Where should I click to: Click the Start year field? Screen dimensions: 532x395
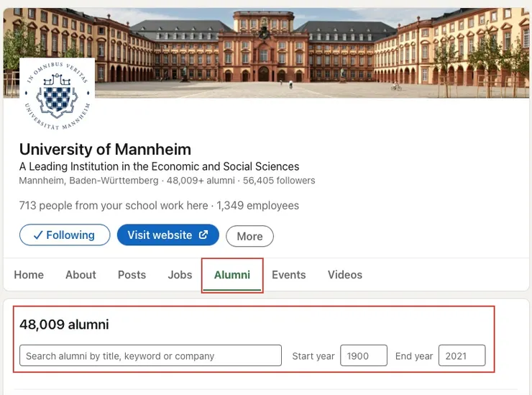coord(363,356)
